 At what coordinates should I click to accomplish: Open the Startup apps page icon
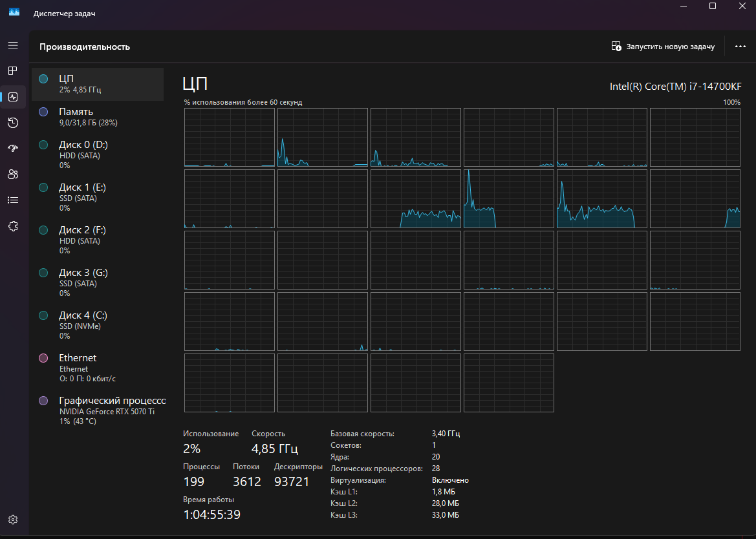tap(13, 149)
